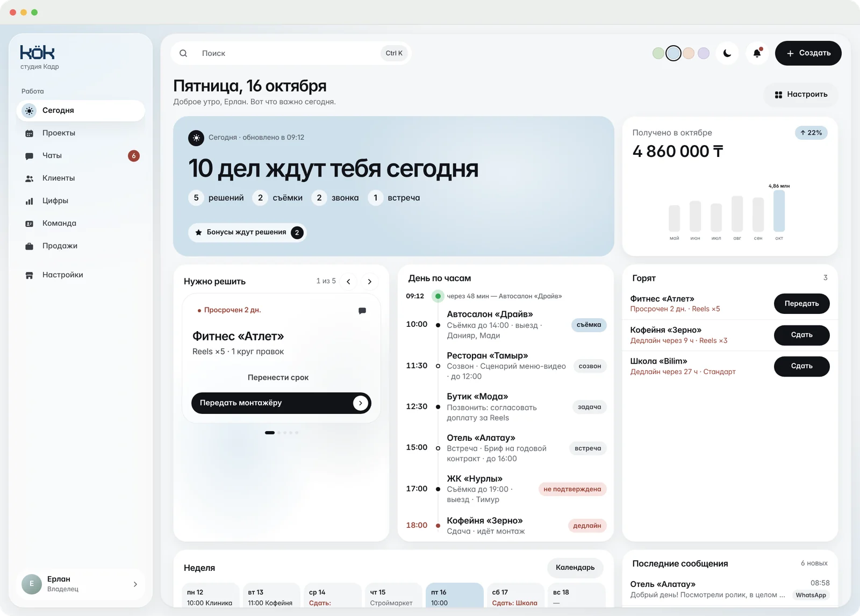The image size is (860, 616).
Task: Show previous decision card with left chevron
Action: [348, 282]
